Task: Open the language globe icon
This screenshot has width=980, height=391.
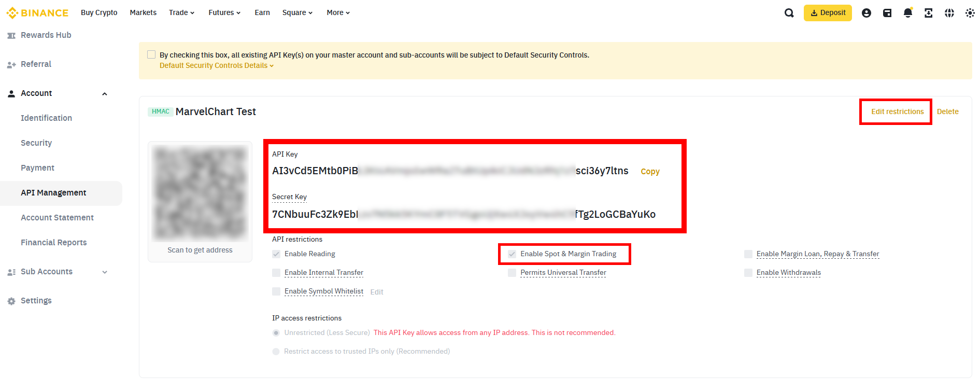Action: tap(949, 13)
